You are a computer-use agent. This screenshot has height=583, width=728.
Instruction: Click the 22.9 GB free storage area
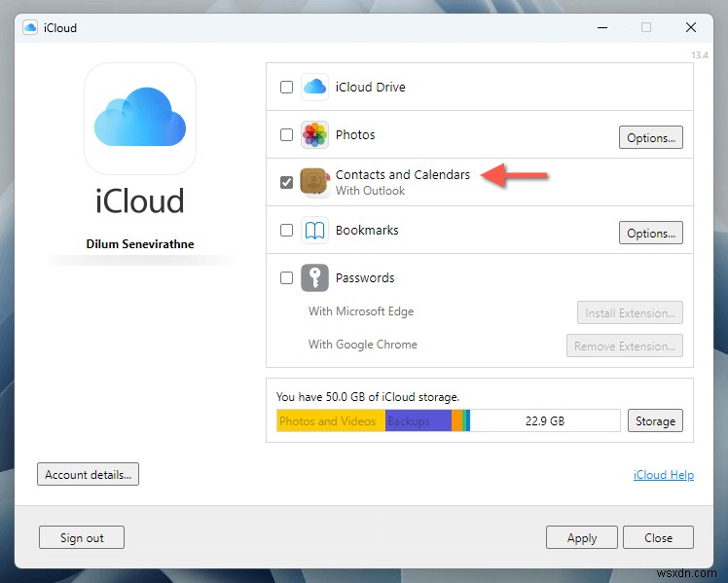(x=545, y=420)
